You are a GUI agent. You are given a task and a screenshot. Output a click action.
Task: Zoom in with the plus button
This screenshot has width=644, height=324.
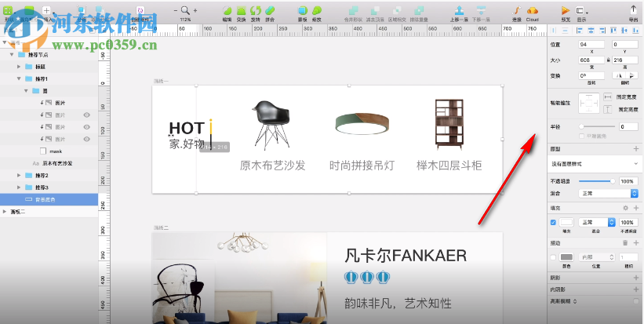pyautogui.click(x=195, y=10)
